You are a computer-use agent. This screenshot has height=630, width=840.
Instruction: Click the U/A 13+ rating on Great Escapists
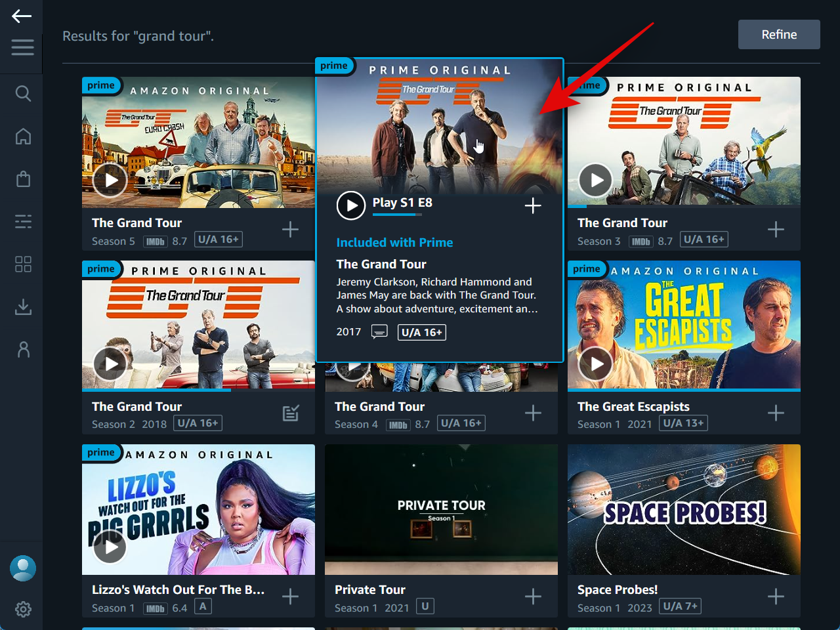pos(683,423)
